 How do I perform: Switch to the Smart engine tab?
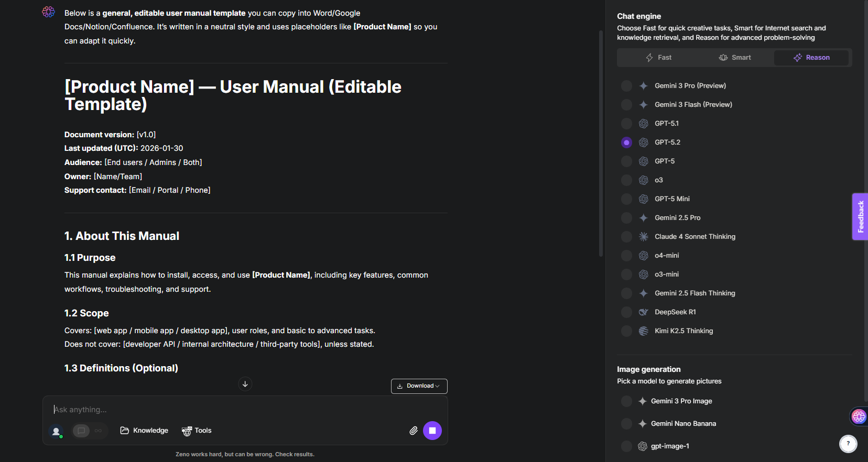(735, 58)
